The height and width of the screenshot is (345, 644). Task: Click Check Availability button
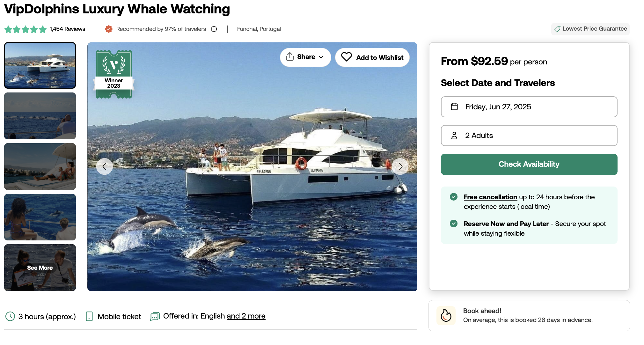[529, 164]
